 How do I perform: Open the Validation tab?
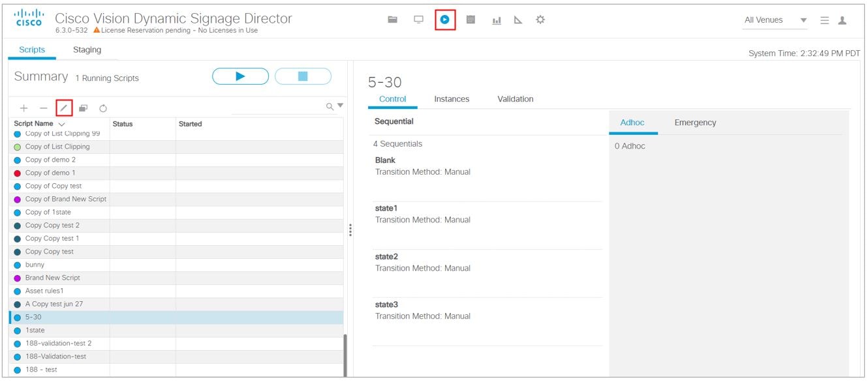[x=516, y=99]
